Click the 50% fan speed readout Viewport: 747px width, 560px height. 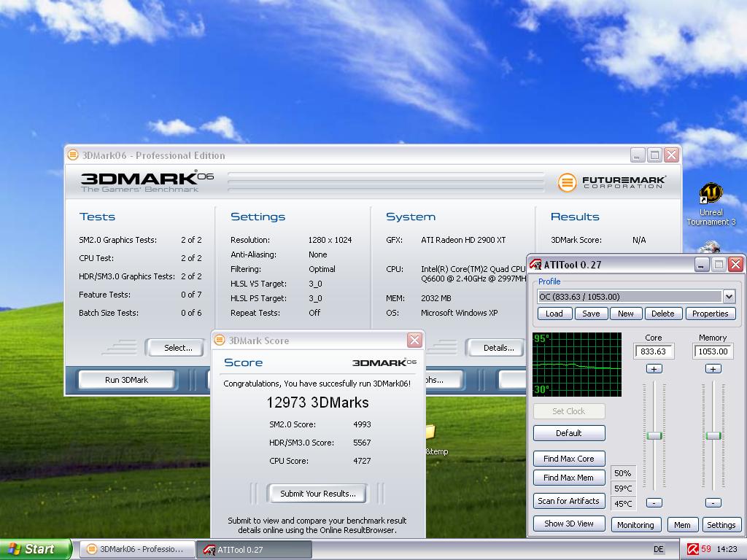(x=623, y=472)
